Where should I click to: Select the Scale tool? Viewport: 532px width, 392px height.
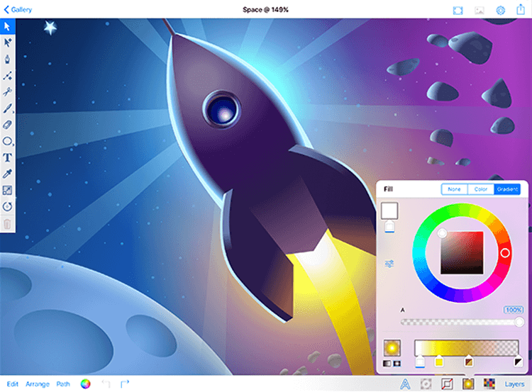[x=8, y=190]
